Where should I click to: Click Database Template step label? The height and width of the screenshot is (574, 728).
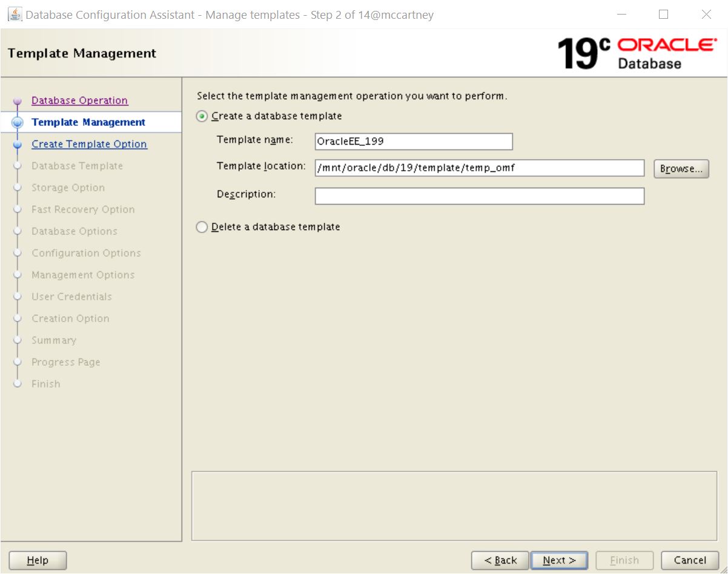[77, 166]
